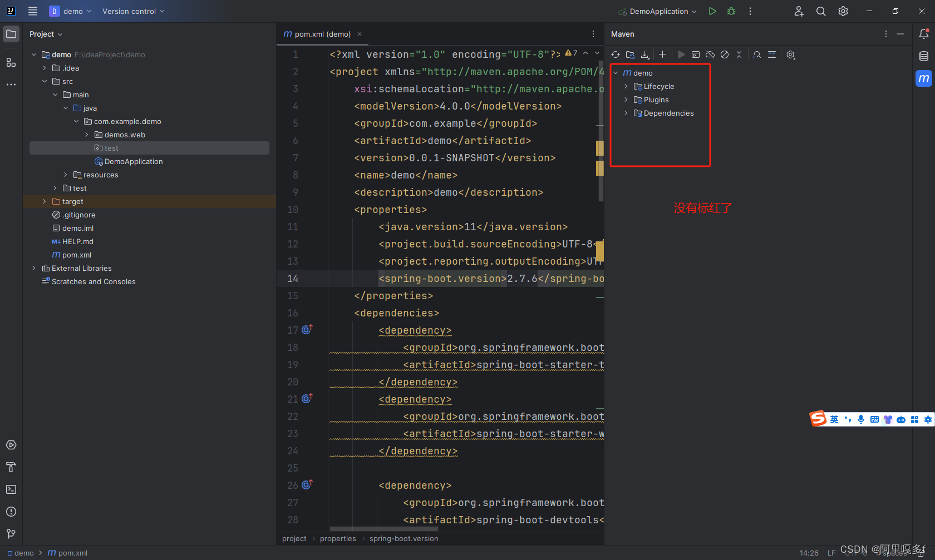
Task: Open more run actions menu
Action: point(750,11)
